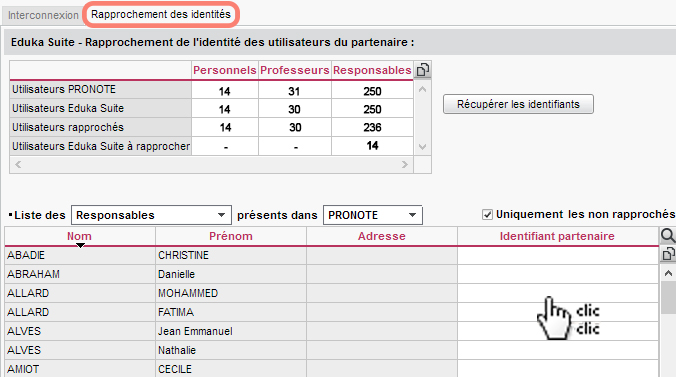Image resolution: width=676 pixels, height=378 pixels.
Task: Copy the summary table using copy icon
Action: [x=422, y=70]
